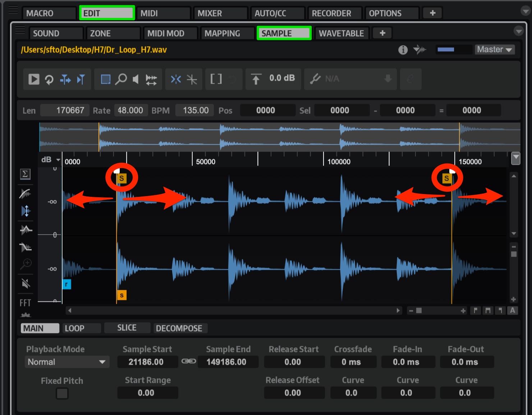Click the vertical zoom slider handle

(514, 254)
